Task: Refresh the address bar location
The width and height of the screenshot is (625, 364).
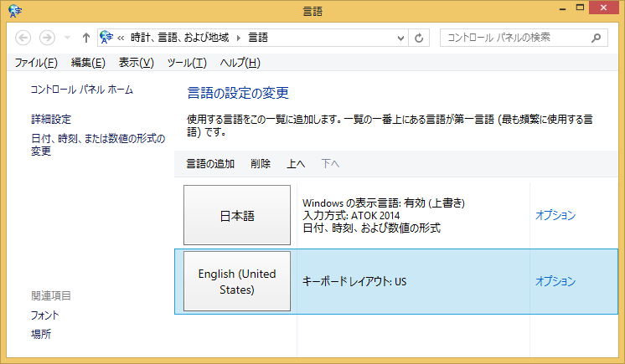Action: tap(420, 38)
